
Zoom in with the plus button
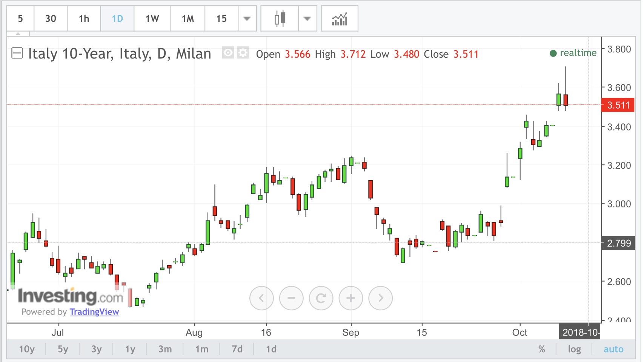pyautogui.click(x=351, y=298)
